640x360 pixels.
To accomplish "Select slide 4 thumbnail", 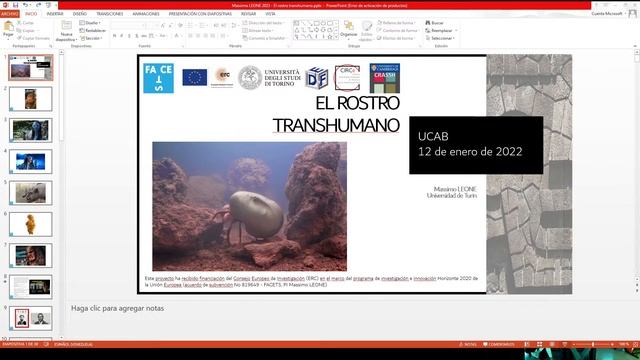I will (31, 161).
